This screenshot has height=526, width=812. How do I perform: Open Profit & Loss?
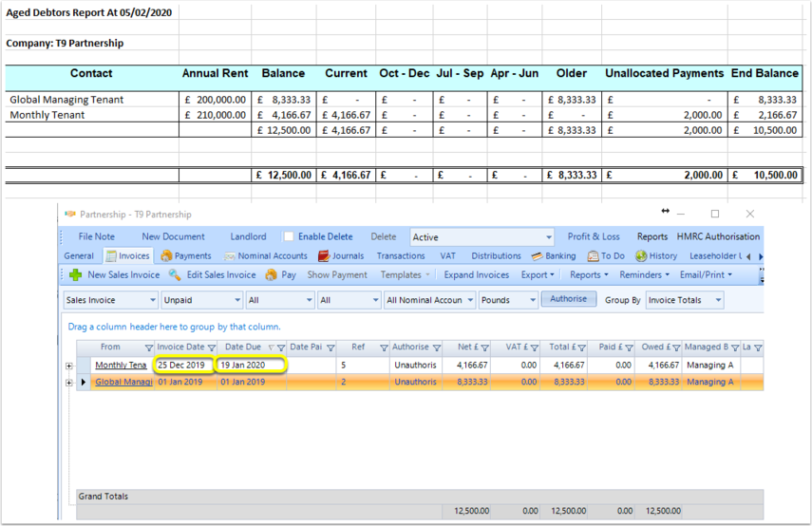(x=594, y=236)
